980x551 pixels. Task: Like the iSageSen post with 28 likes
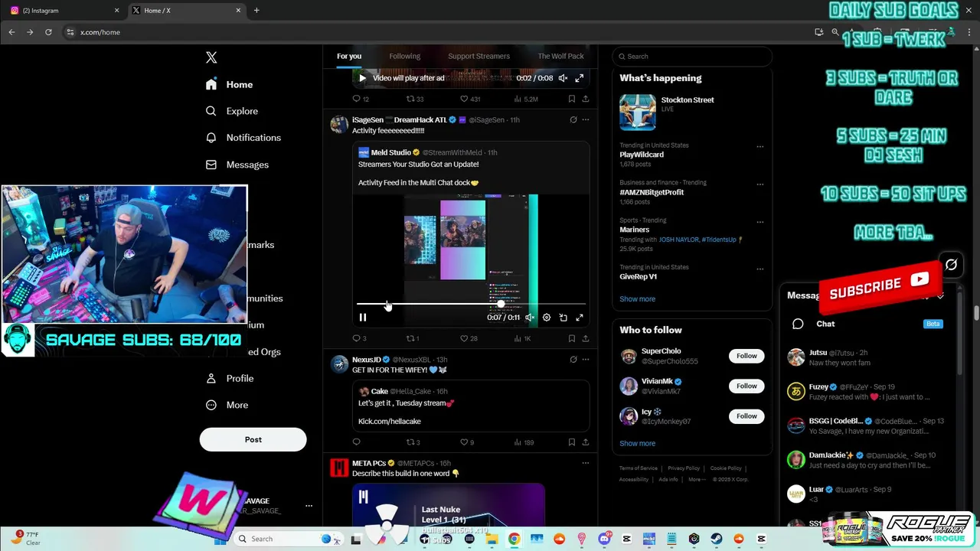469,338
